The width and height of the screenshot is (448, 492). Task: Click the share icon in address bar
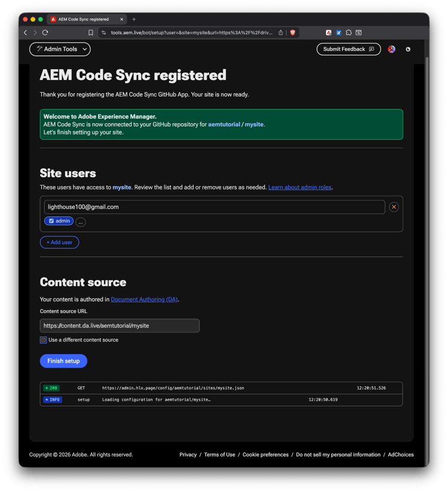(281, 33)
